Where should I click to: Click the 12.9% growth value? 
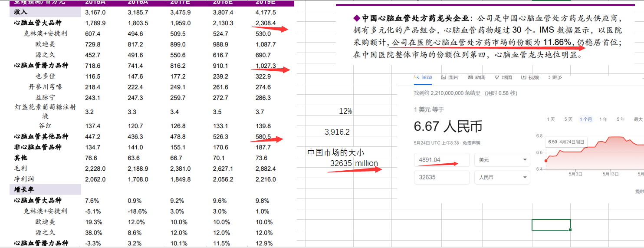click(x=264, y=243)
